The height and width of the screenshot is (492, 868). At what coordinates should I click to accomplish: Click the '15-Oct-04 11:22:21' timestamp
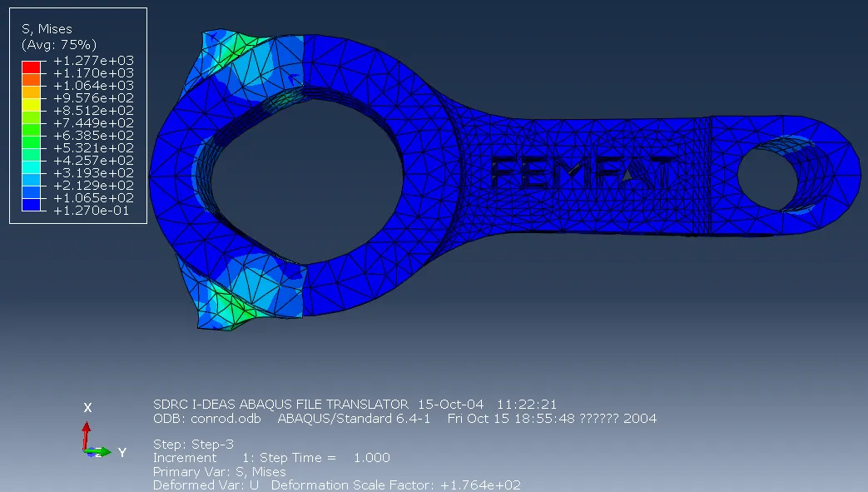pyautogui.click(x=487, y=405)
